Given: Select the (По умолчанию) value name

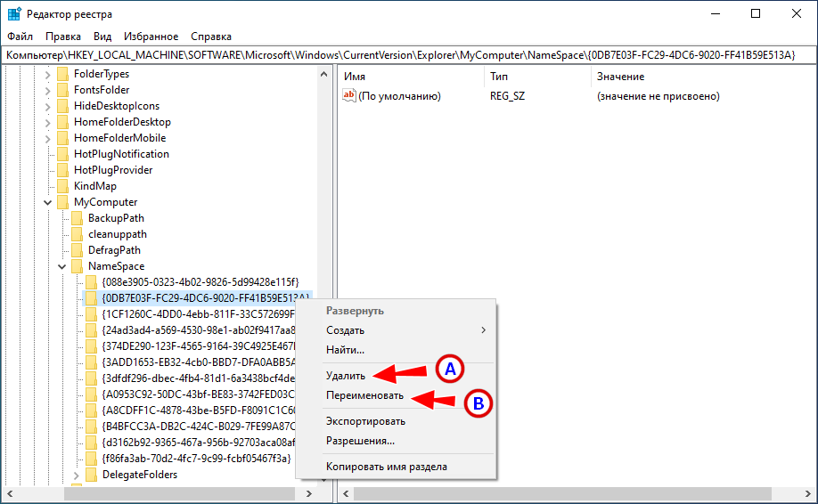Looking at the screenshot, I should [399, 96].
